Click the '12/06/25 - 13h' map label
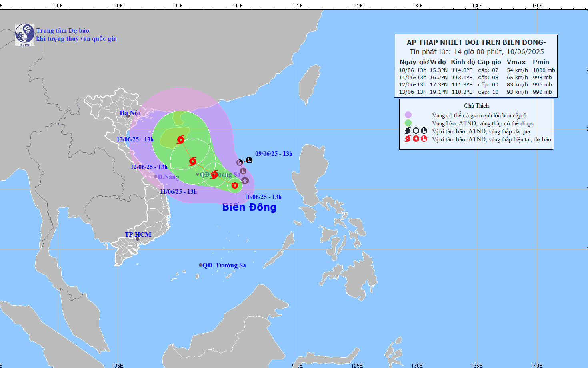This screenshot has width=588, height=368. click(x=149, y=167)
